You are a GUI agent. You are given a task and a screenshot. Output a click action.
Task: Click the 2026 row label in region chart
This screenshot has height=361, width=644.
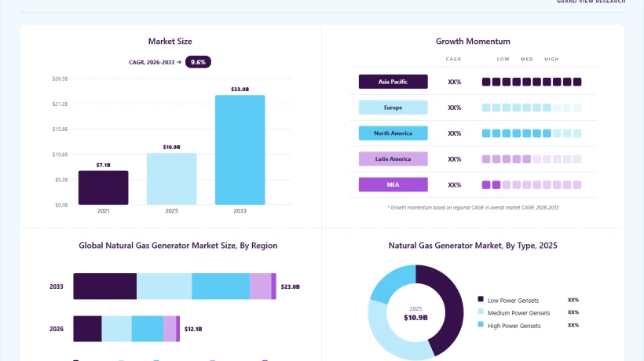[x=57, y=329]
